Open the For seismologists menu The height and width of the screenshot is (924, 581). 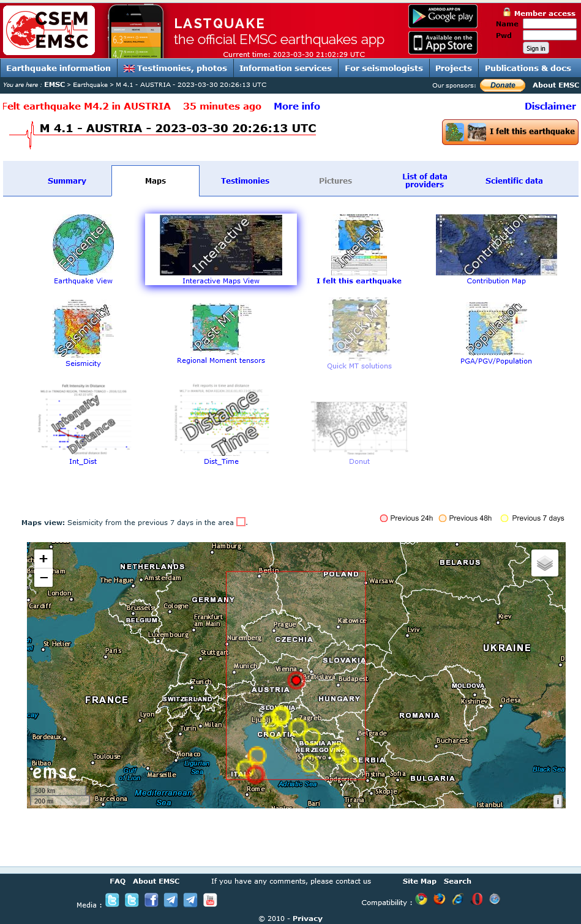(x=384, y=68)
